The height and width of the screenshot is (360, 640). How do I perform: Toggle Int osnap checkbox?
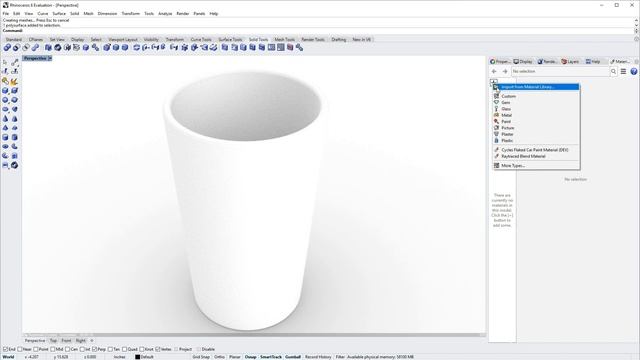coord(82,349)
